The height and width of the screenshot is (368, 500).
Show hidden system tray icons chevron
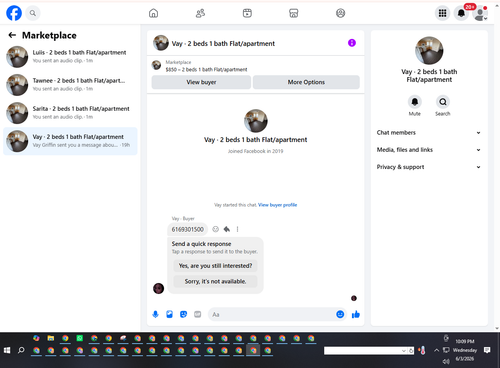(x=436, y=350)
